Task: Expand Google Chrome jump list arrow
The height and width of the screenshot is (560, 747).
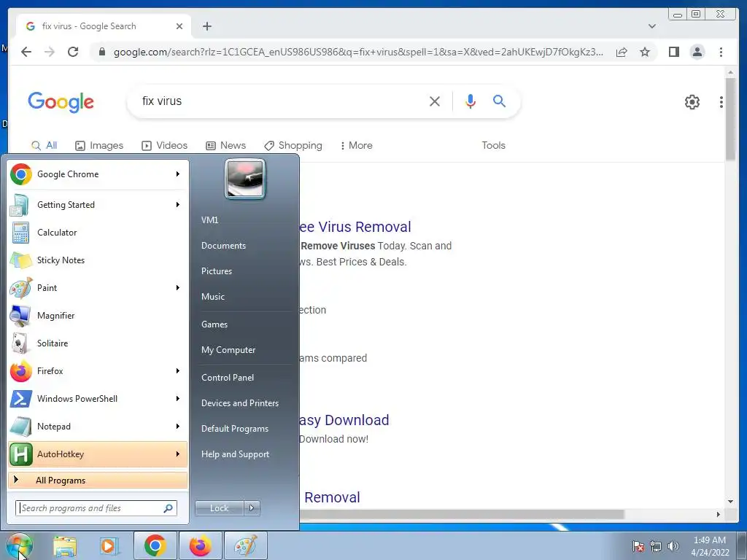Action: 178,174
